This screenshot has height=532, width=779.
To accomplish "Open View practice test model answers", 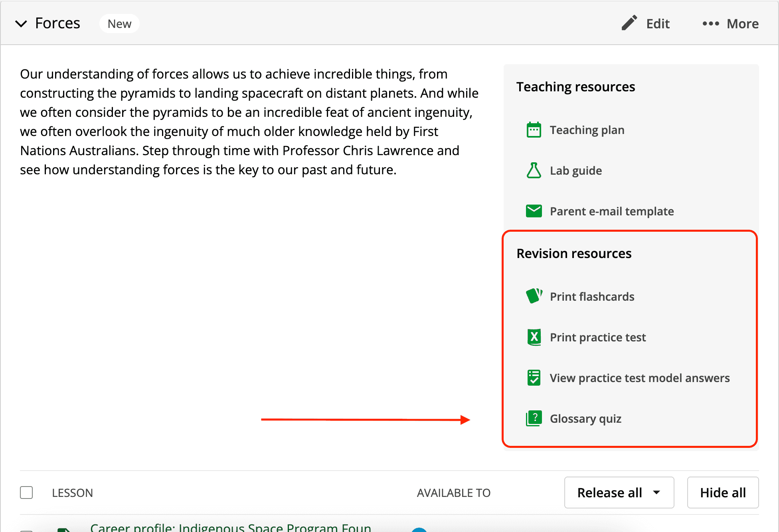I will pyautogui.click(x=640, y=378).
